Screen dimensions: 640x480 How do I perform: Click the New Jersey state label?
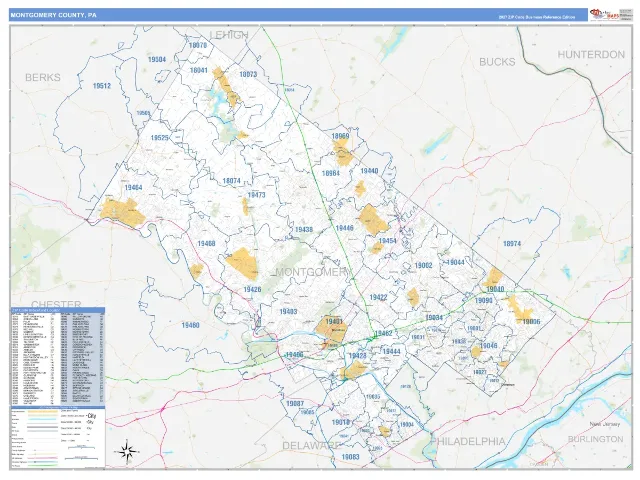point(604,424)
